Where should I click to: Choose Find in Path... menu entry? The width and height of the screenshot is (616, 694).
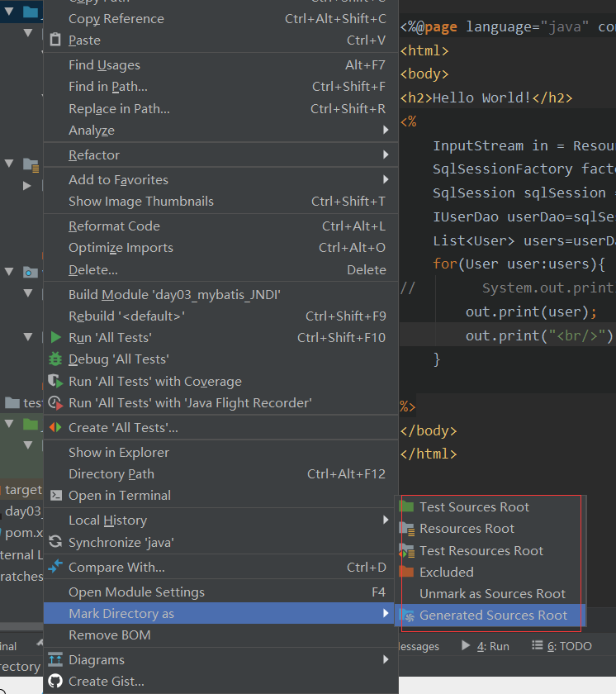coord(221,87)
